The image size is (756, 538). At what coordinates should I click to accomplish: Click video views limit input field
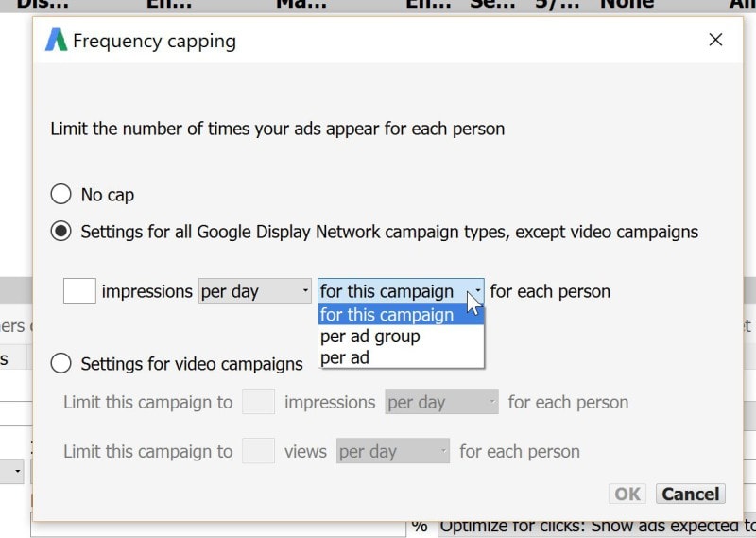(x=258, y=452)
